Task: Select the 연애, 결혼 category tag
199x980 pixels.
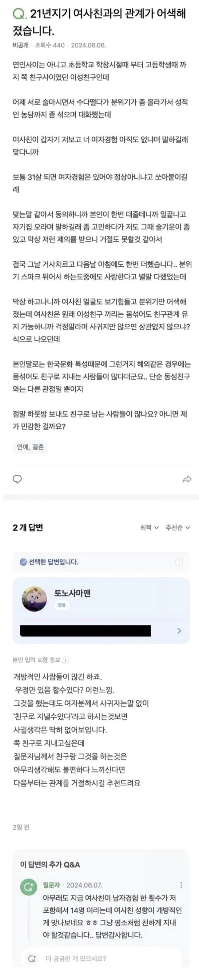Action: tap(30, 447)
